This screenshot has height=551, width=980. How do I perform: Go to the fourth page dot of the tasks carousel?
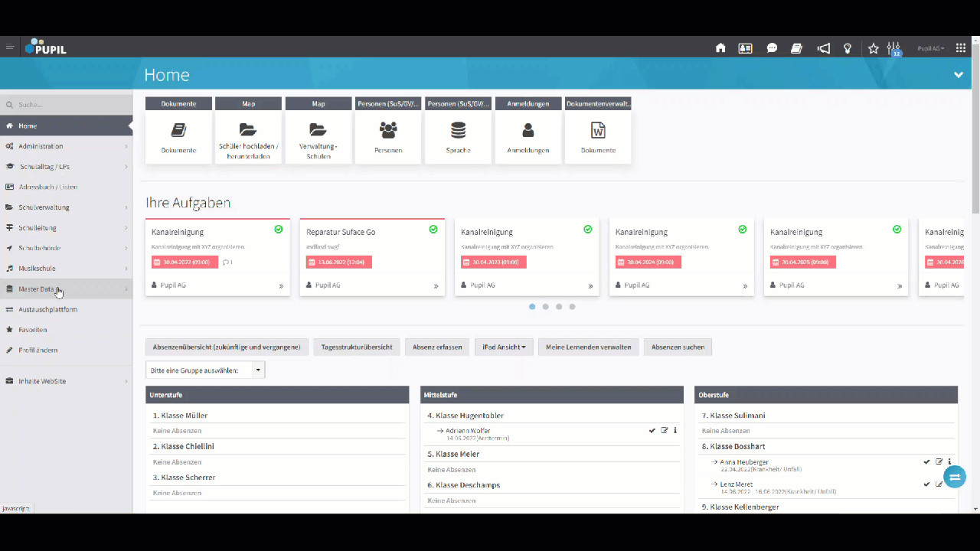pos(572,307)
